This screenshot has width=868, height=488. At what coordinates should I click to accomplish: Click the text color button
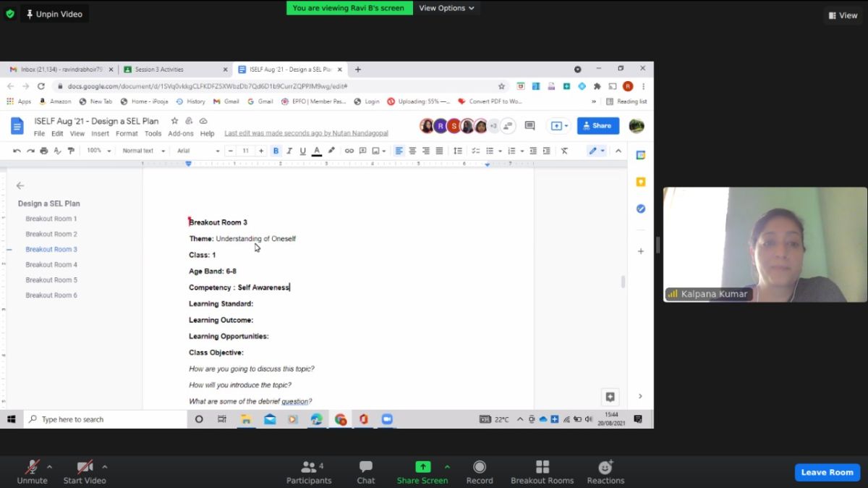[316, 151]
